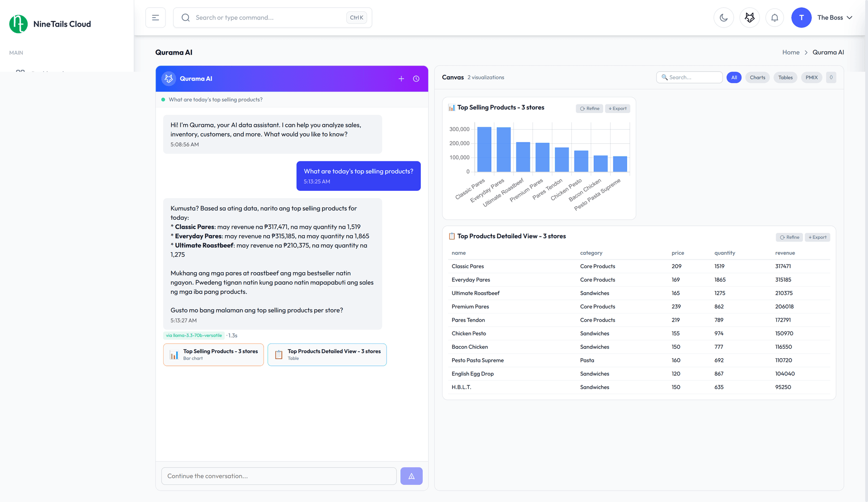
Task: Export the Top Products Detailed View table
Action: tap(817, 237)
